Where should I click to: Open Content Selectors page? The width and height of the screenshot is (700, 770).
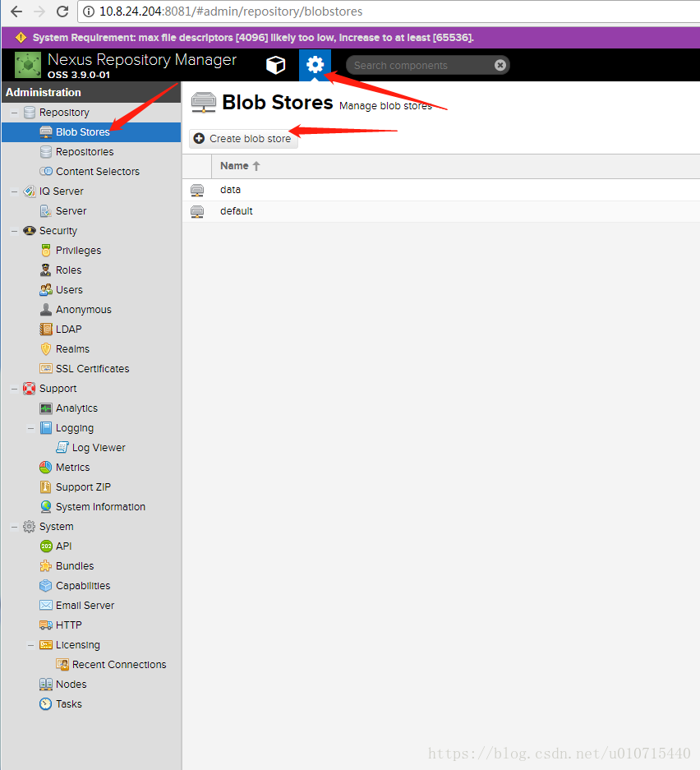point(98,172)
